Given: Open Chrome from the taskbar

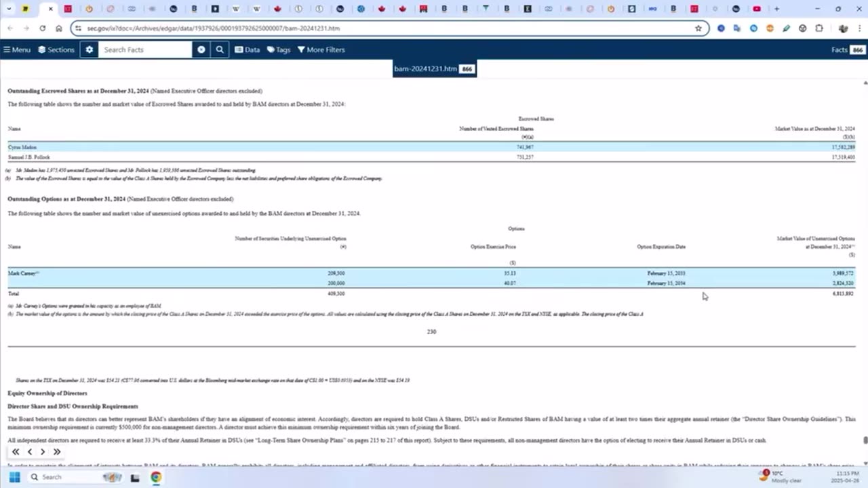Looking at the screenshot, I should (x=156, y=477).
